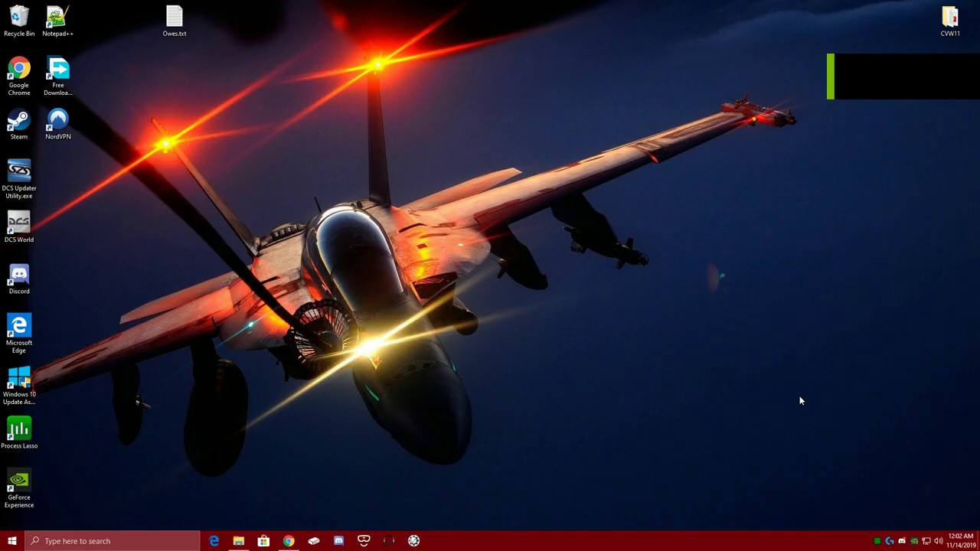This screenshot has width=980, height=551.
Task: Select the GeForce Experience desktop shortcut
Action: click(19, 490)
